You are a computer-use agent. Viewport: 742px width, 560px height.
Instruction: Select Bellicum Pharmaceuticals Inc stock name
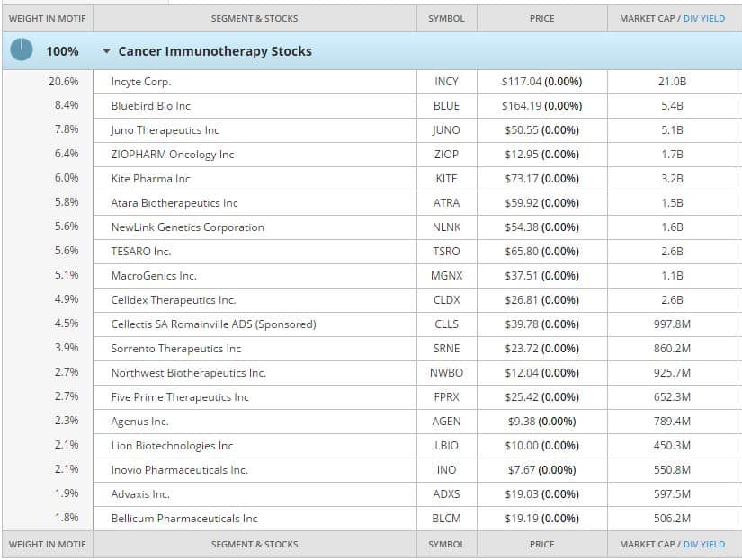point(184,519)
